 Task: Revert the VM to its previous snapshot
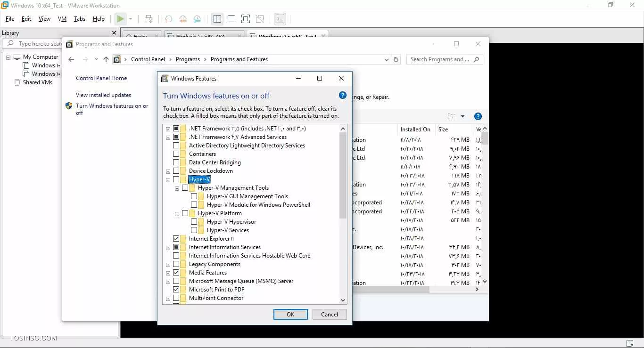click(182, 19)
